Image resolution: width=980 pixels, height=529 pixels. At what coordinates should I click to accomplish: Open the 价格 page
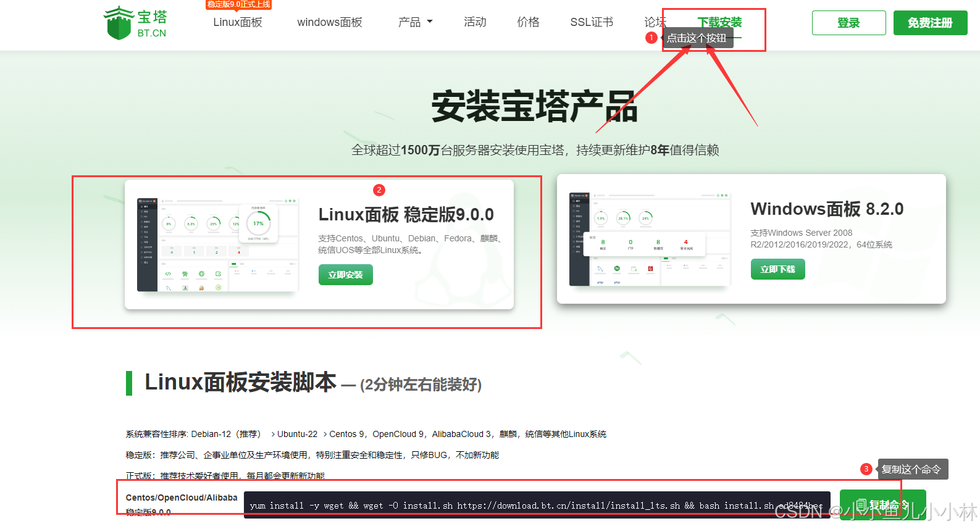(528, 22)
